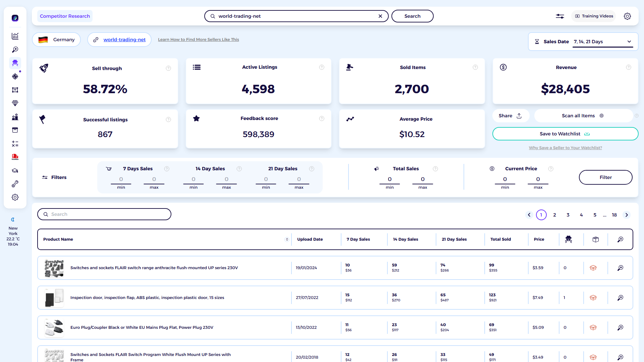Select the Competitor Research spy icon in the sidebar

pyautogui.click(x=15, y=63)
